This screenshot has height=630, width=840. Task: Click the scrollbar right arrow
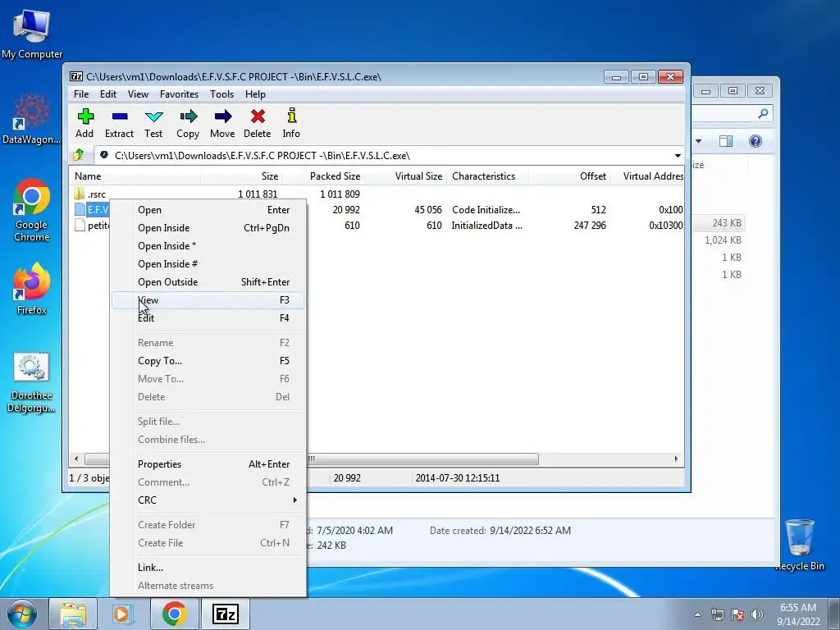[x=676, y=459]
